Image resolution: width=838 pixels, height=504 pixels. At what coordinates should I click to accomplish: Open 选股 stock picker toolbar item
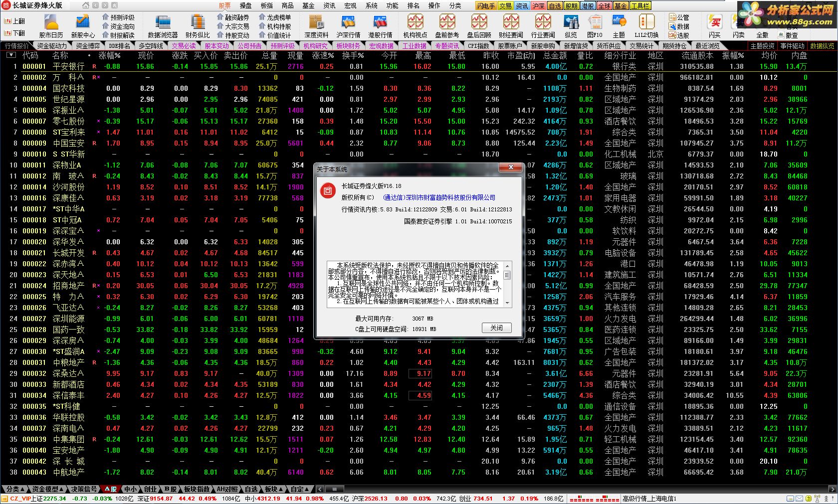point(679,35)
